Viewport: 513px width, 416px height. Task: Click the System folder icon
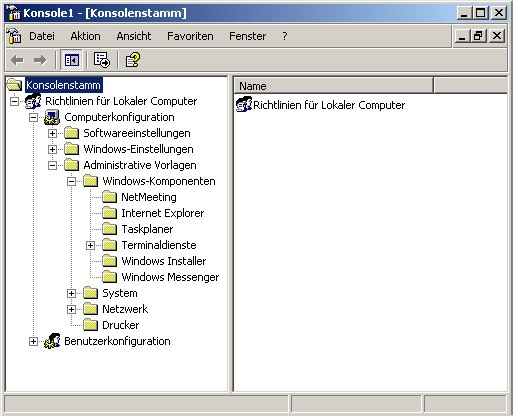pos(90,293)
